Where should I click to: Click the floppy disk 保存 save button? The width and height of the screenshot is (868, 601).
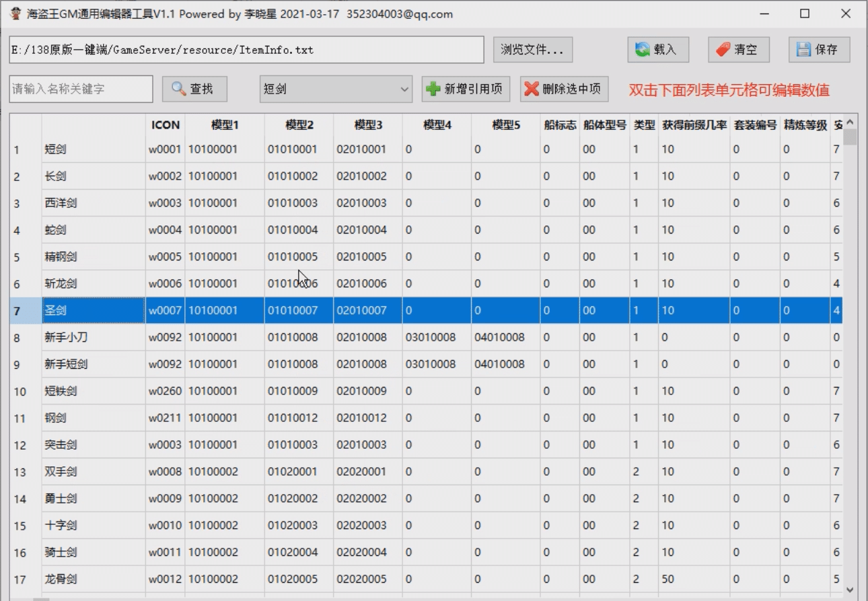(819, 50)
